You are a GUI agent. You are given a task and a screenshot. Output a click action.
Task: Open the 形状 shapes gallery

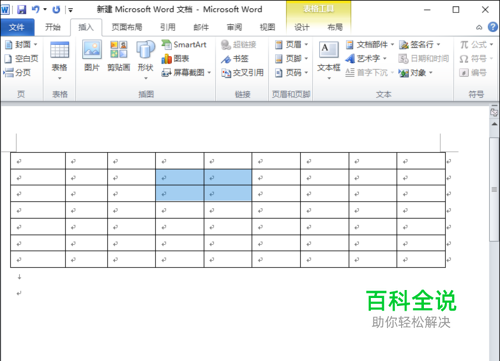click(x=146, y=60)
